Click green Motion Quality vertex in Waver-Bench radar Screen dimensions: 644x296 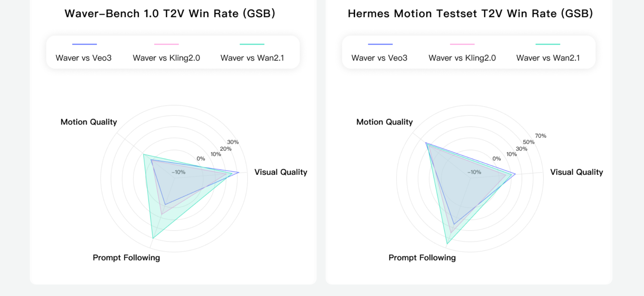point(143,154)
